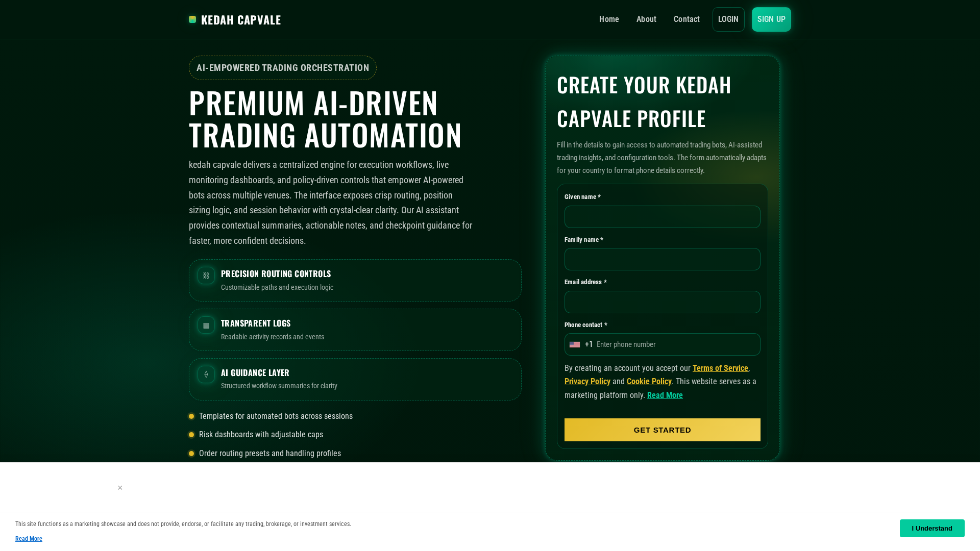Viewport: 980px width, 551px height.
Task: Open the Privacy Policy link
Action: tap(587, 382)
